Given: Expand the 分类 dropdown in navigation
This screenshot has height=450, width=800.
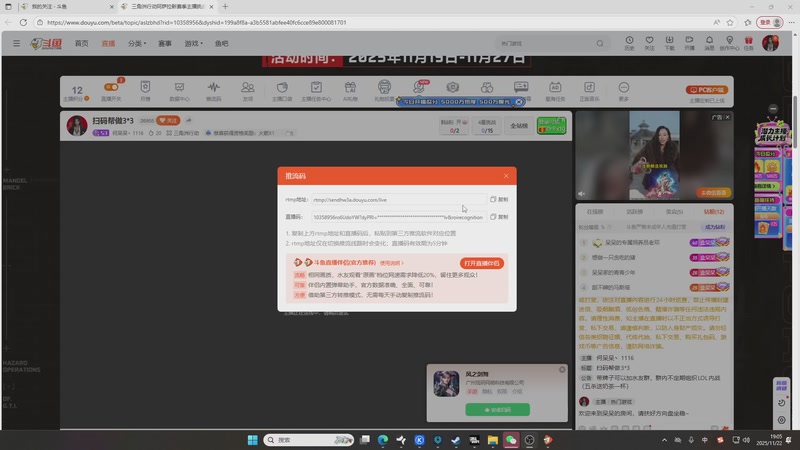Looking at the screenshot, I should tap(136, 43).
